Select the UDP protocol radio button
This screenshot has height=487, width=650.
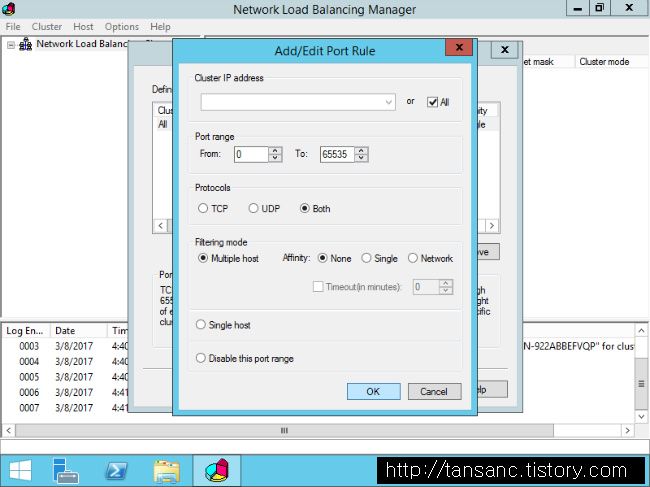tap(253, 208)
